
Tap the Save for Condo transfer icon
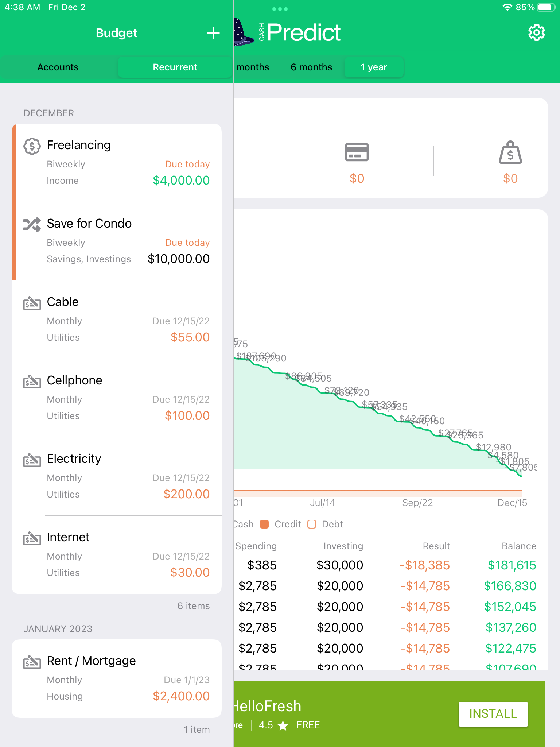[32, 224]
